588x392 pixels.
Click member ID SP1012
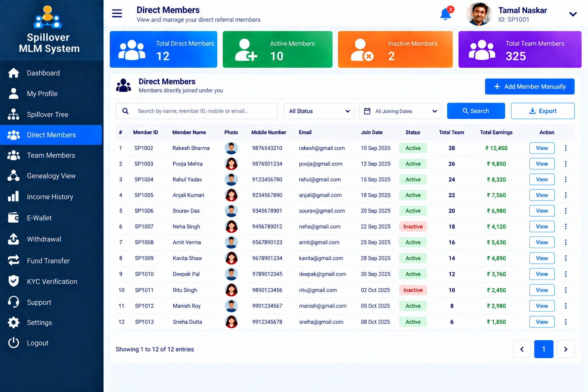pyautogui.click(x=144, y=306)
